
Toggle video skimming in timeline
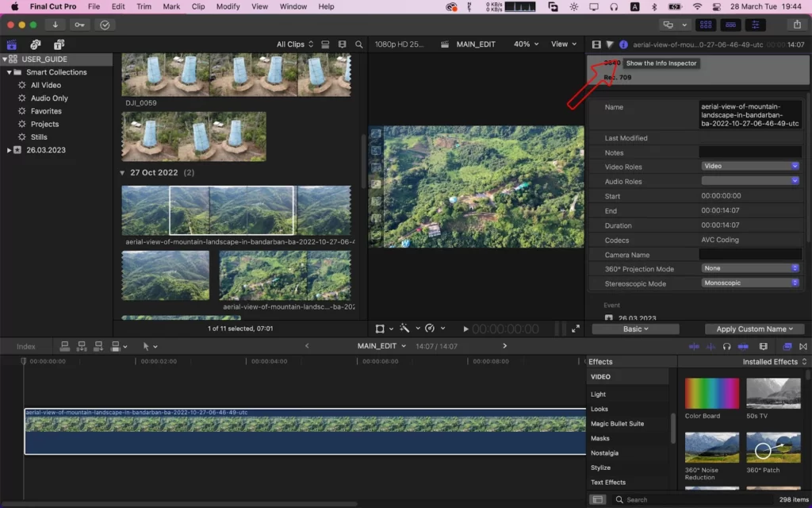coord(694,346)
